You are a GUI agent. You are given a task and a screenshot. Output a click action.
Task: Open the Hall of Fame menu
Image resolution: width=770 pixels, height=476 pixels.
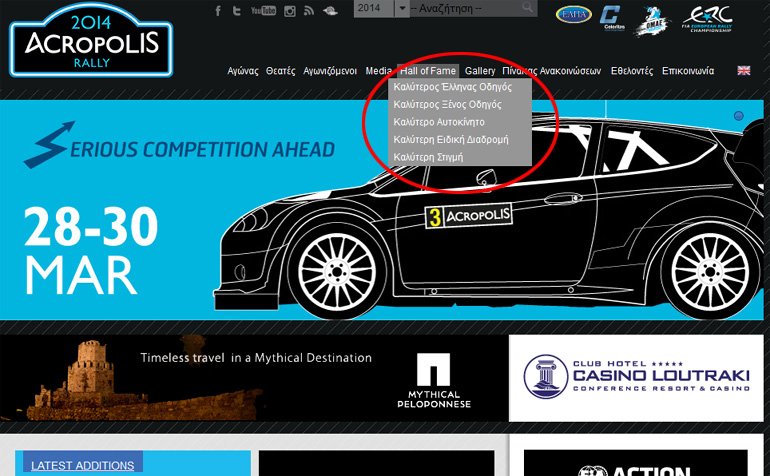(428, 71)
